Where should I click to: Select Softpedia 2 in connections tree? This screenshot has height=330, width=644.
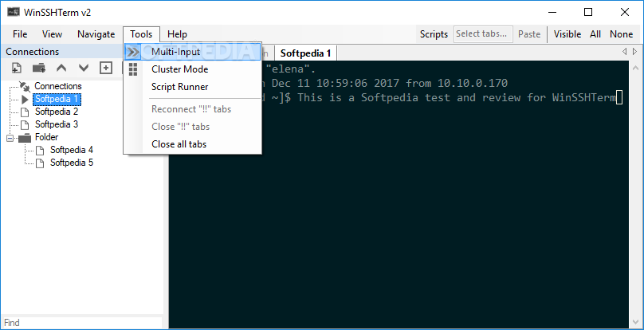57,112
